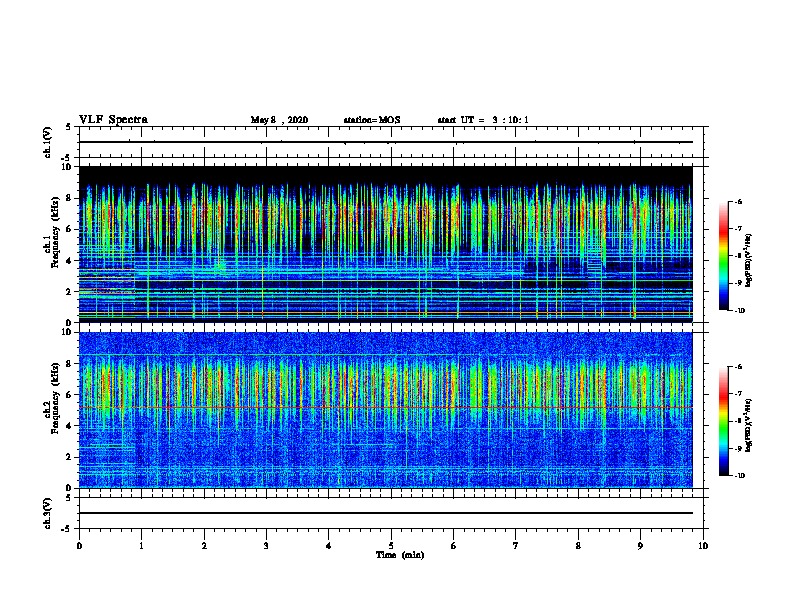Viewport: 792px width, 612px height.
Task: Click the "7" tick on the time axis
Action: [516, 546]
